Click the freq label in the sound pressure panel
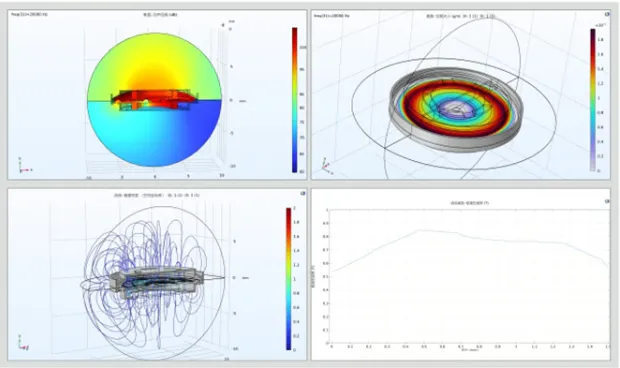Image resolution: width=620 pixels, height=368 pixels. (29, 15)
